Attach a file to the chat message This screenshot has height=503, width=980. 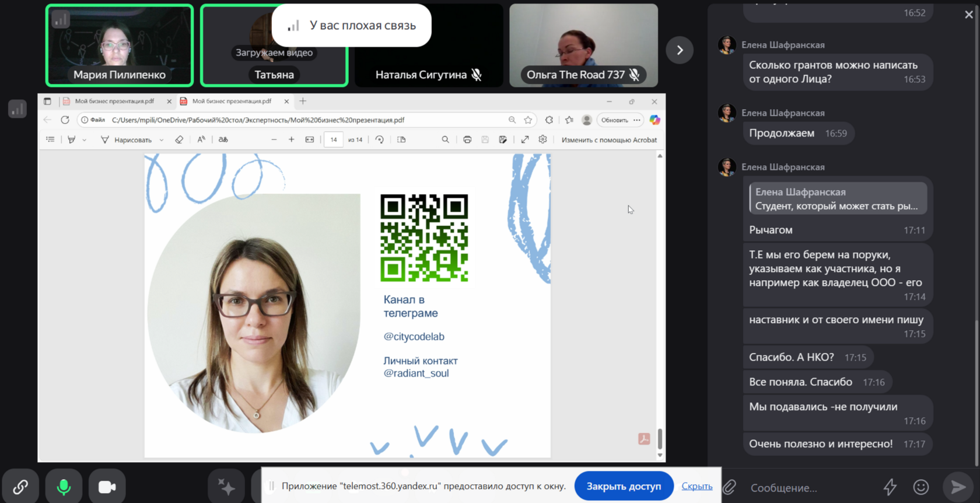click(x=730, y=487)
